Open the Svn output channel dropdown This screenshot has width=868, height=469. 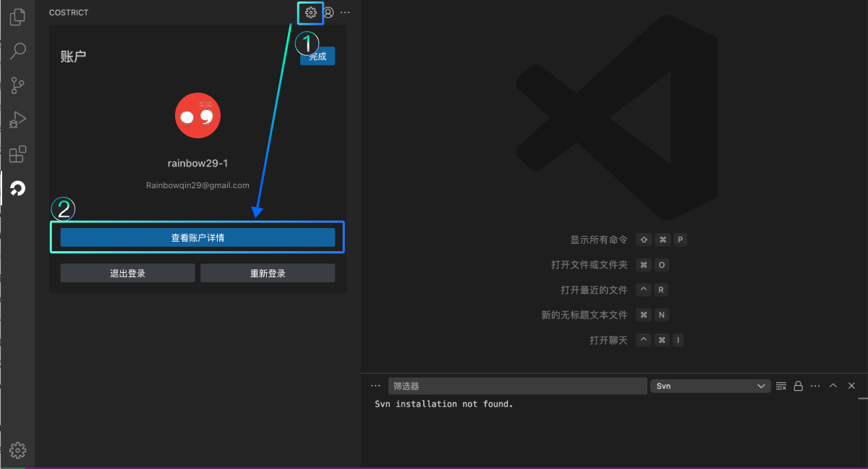click(x=710, y=385)
